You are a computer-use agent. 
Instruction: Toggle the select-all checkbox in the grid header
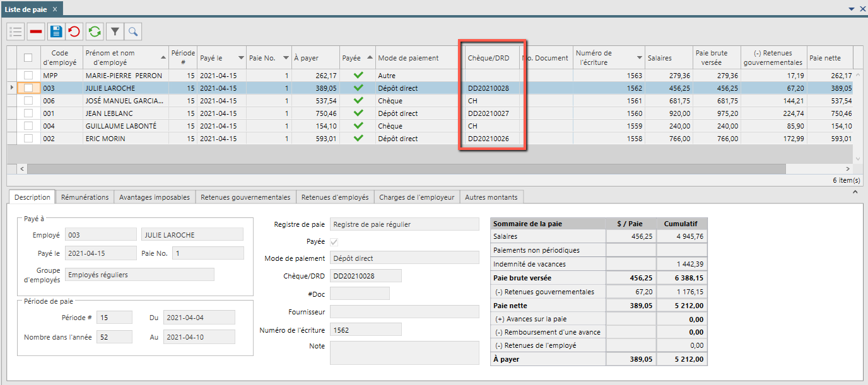coord(28,58)
